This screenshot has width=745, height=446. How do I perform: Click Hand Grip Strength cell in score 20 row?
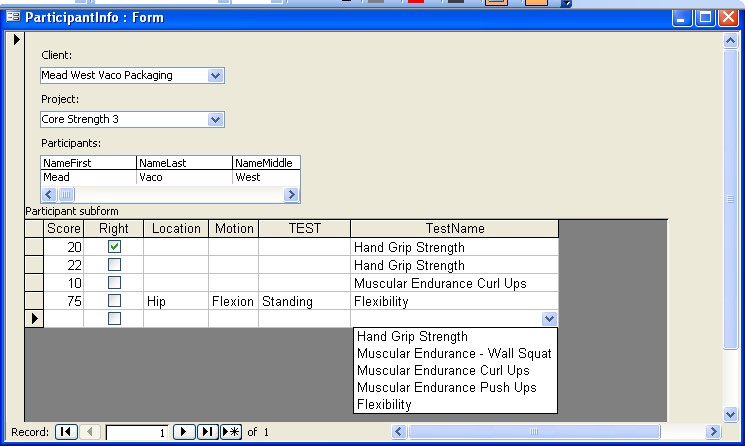pyautogui.click(x=455, y=247)
